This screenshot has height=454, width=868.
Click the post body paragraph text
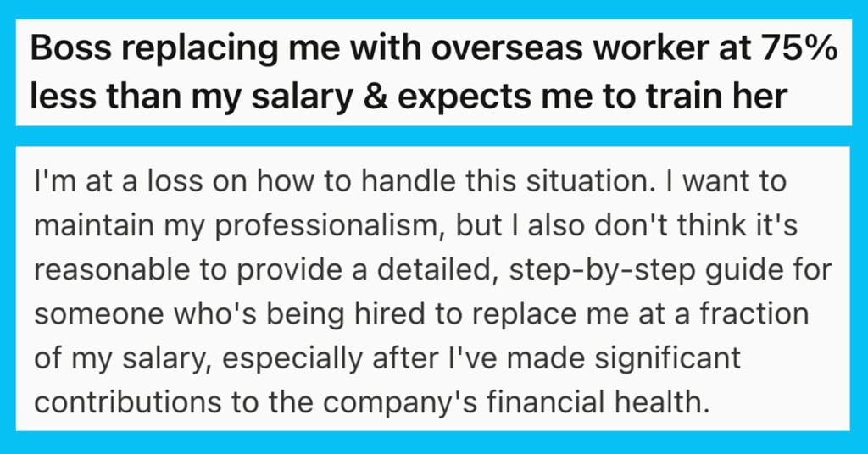click(x=432, y=291)
